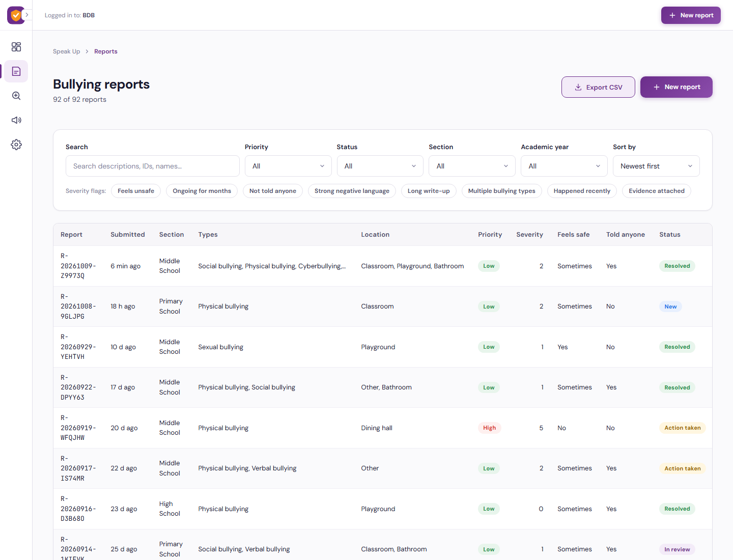Toggle the Long write-up flag

pos(429,191)
